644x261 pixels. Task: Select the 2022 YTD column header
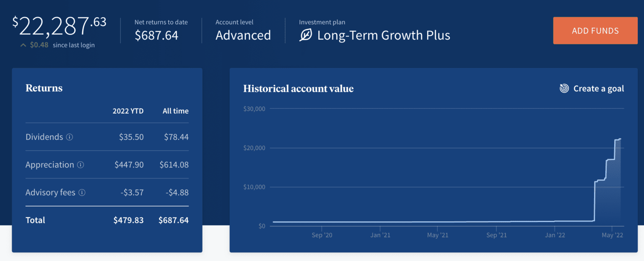pyautogui.click(x=128, y=111)
